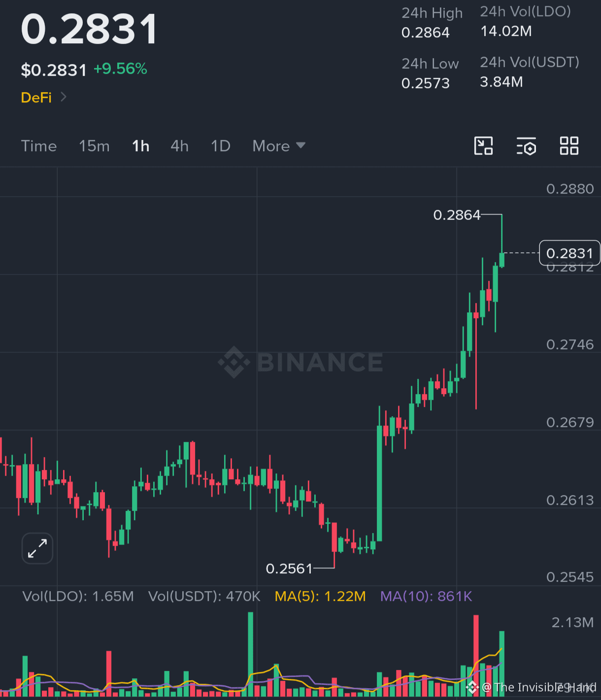Select the 1h interval tab
This screenshot has height=700, width=601.
(141, 146)
